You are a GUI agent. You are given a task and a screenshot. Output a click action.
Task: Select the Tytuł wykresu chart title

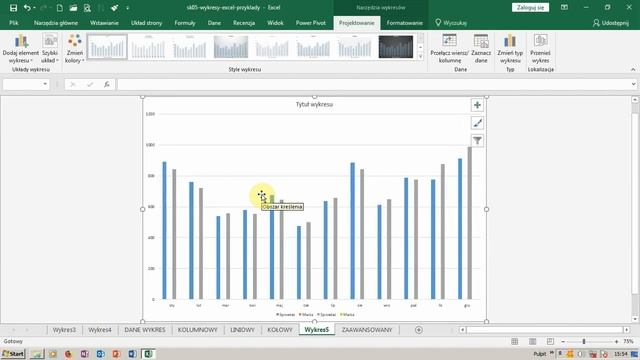[x=314, y=104]
